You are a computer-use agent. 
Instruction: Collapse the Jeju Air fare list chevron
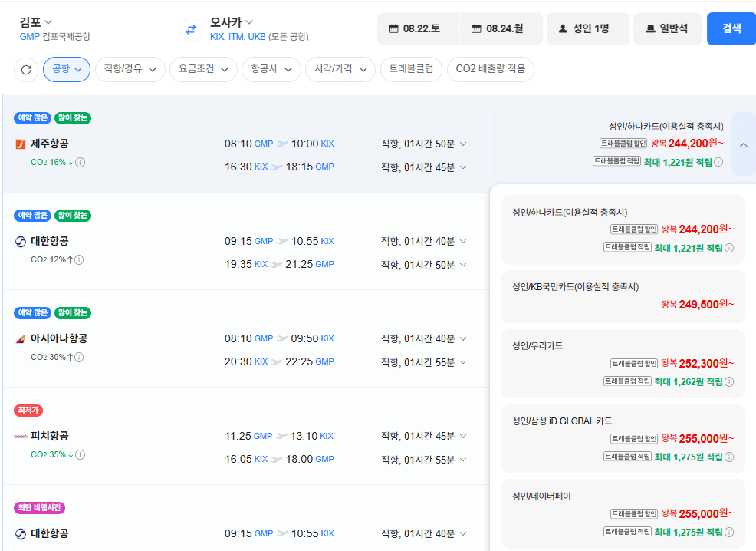coord(744,144)
